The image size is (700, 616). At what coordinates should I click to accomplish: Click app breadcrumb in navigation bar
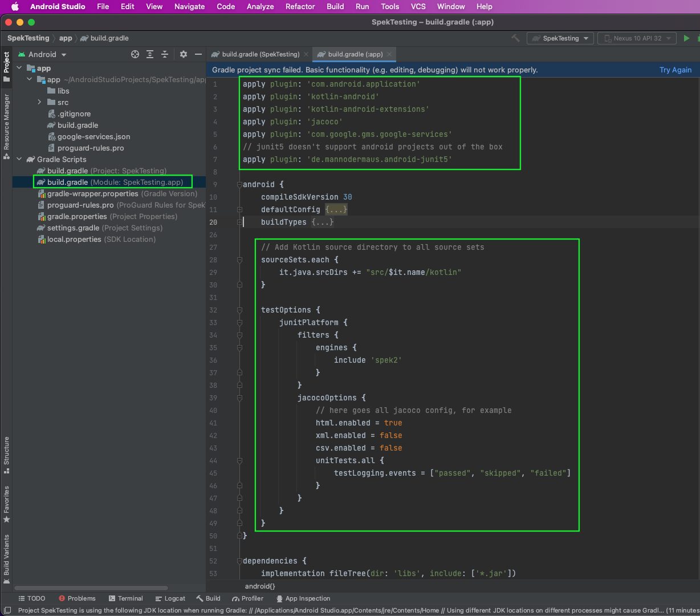[66, 38]
